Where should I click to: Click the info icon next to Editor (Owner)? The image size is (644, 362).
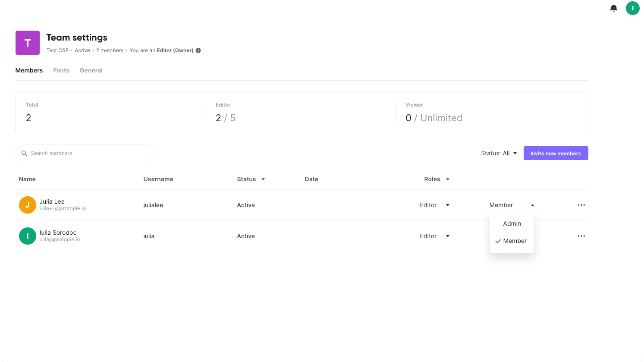[198, 50]
